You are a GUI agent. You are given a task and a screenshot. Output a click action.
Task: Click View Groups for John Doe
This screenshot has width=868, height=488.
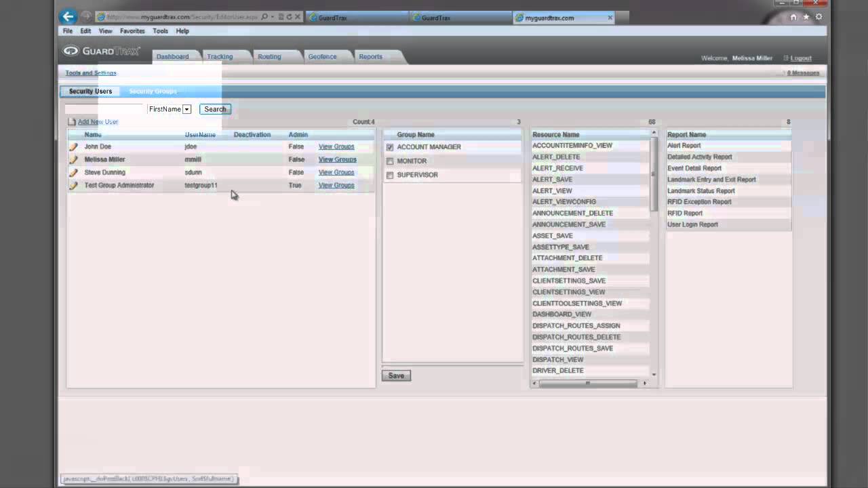click(x=336, y=146)
